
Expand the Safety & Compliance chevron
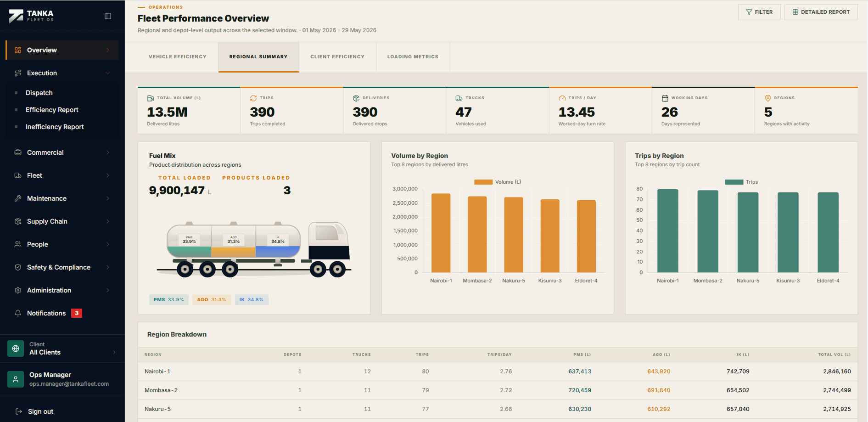pyautogui.click(x=108, y=267)
